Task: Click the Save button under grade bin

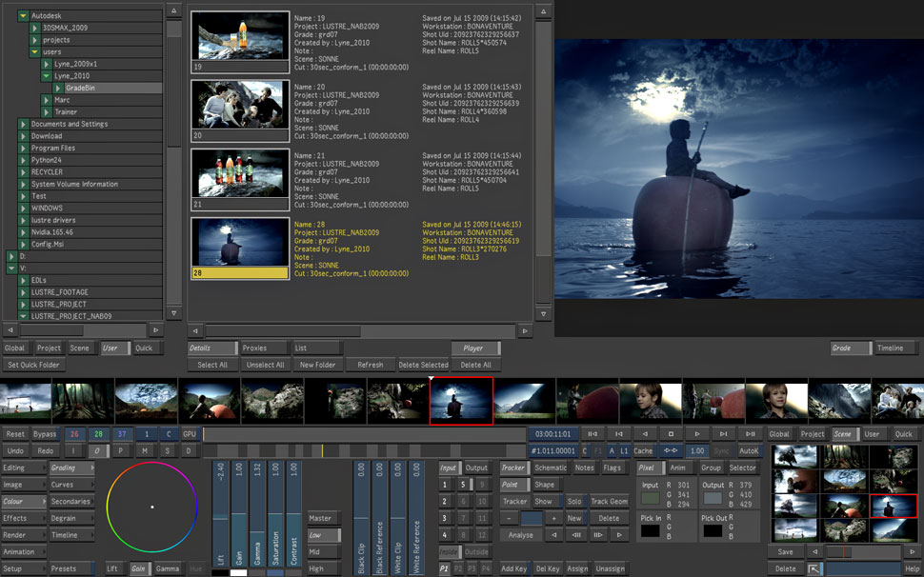Action: pos(786,552)
